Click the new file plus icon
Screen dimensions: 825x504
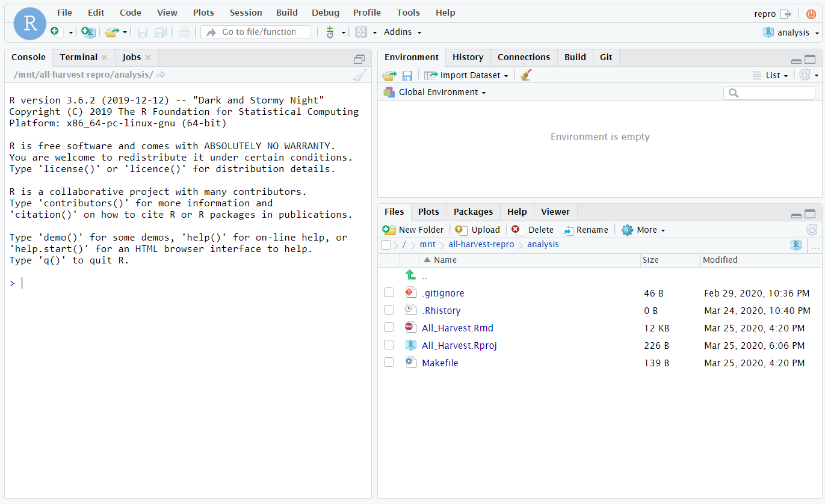click(x=56, y=32)
